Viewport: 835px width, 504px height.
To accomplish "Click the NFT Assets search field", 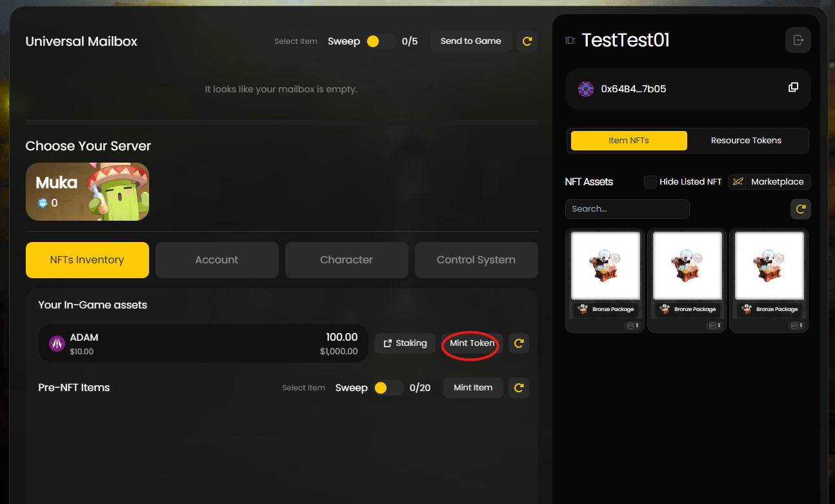I will pos(627,209).
